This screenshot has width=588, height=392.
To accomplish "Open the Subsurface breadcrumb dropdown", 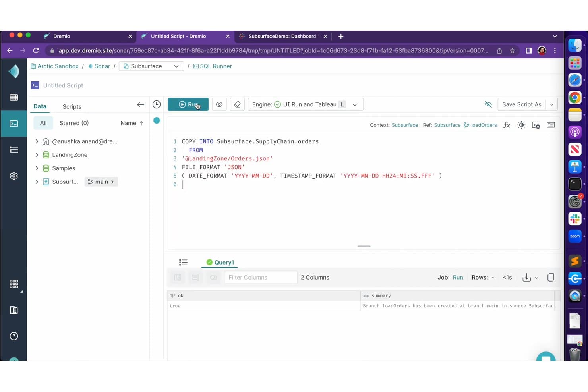I will coord(151,66).
